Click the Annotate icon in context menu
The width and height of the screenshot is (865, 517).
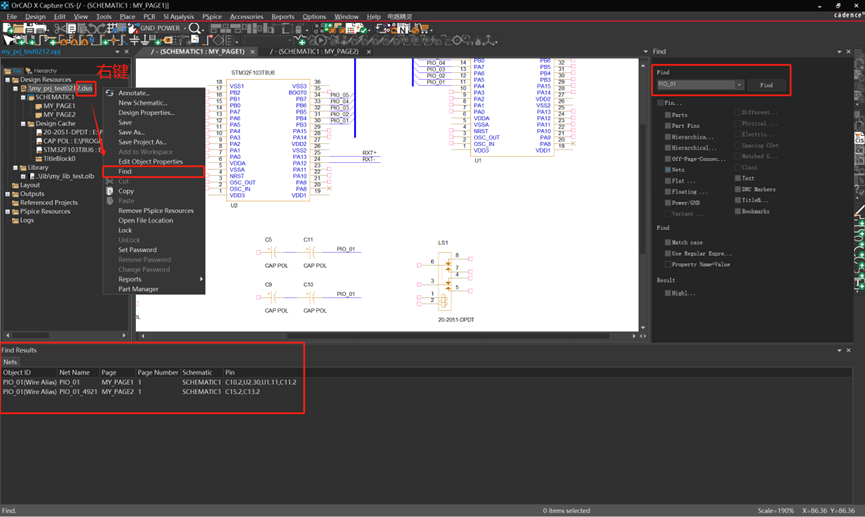(x=110, y=93)
